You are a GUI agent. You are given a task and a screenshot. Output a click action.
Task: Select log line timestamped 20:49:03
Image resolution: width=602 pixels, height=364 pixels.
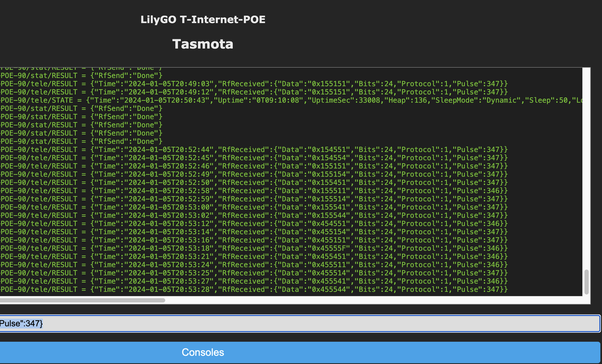tap(254, 84)
